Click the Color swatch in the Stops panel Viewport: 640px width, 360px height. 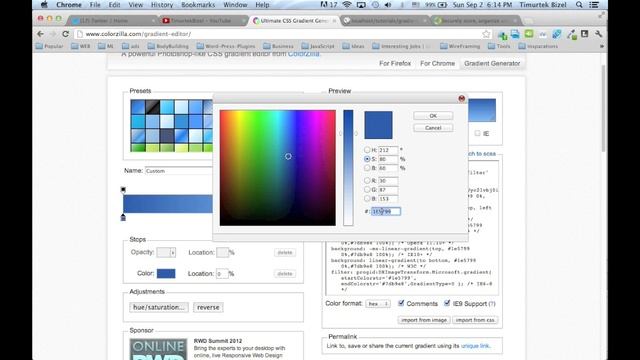click(166, 273)
